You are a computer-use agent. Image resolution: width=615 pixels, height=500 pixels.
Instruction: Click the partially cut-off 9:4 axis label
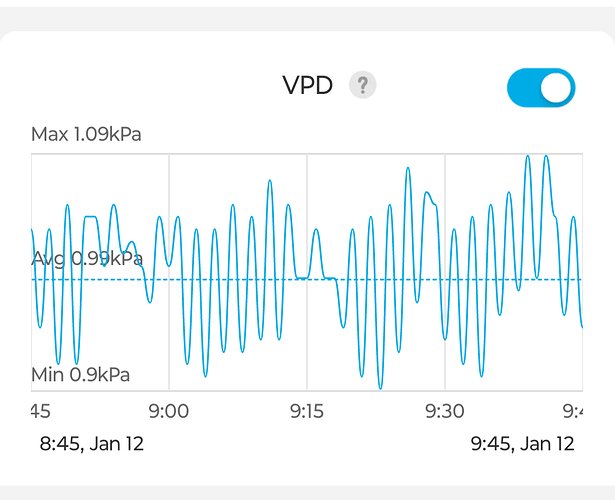(571, 411)
